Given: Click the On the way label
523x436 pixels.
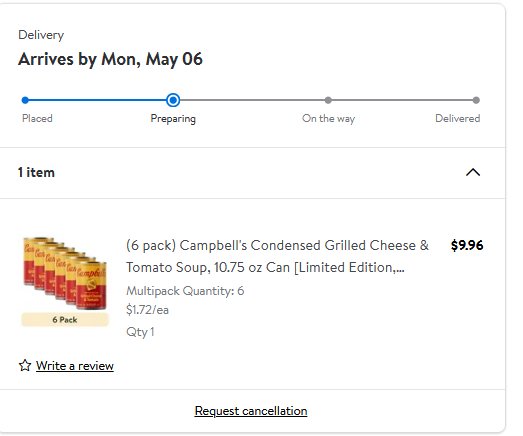Looking at the screenshot, I should tap(329, 118).
